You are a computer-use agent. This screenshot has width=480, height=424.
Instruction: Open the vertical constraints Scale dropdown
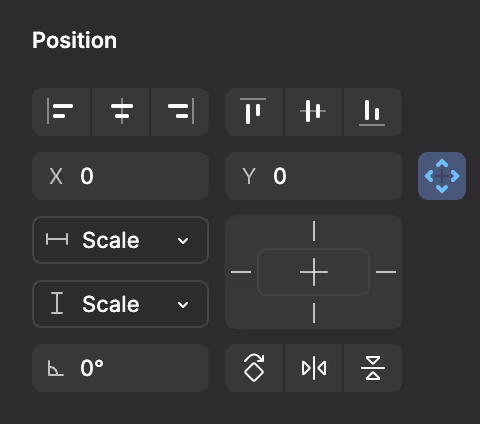click(x=121, y=304)
